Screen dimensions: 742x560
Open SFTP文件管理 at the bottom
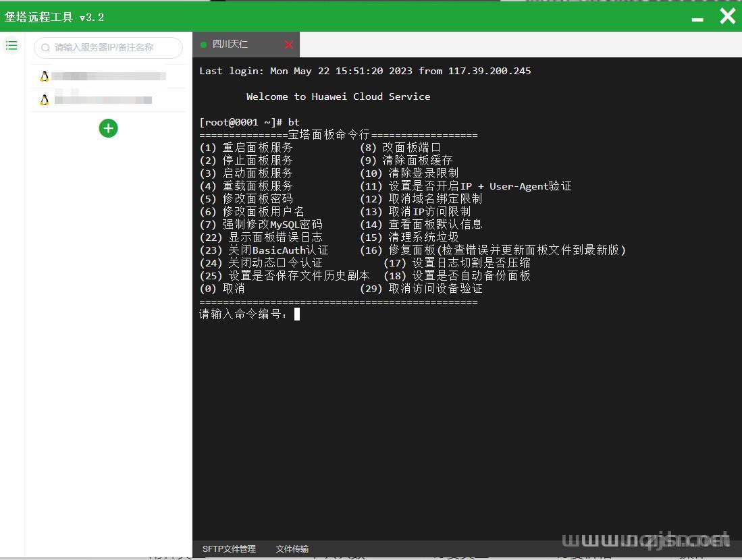point(229,549)
